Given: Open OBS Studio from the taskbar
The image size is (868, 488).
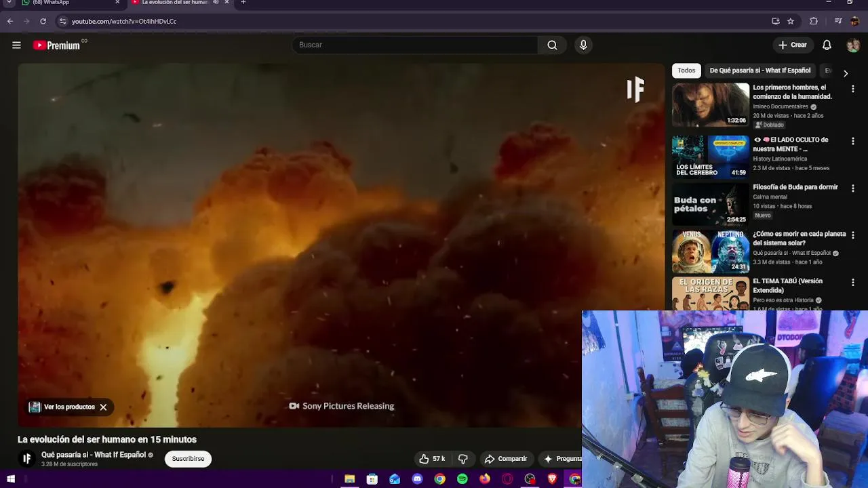Looking at the screenshot, I should [530, 479].
